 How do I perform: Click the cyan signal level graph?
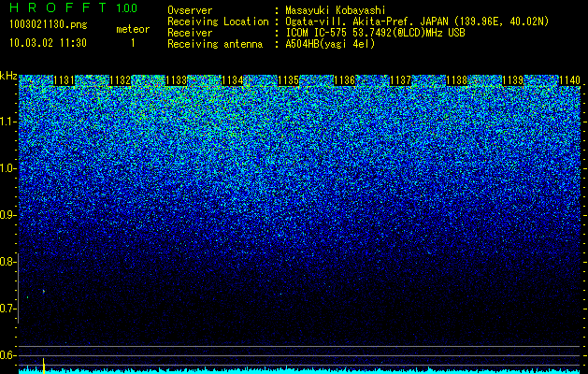point(299,371)
